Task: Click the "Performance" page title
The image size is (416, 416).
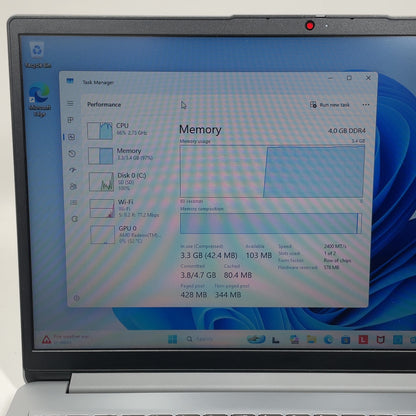Action: pos(104,105)
